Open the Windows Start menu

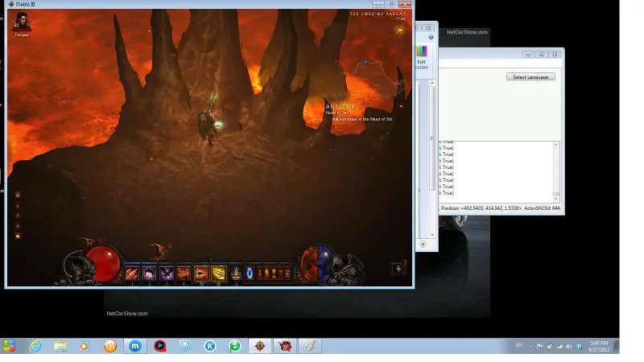click(x=10, y=346)
